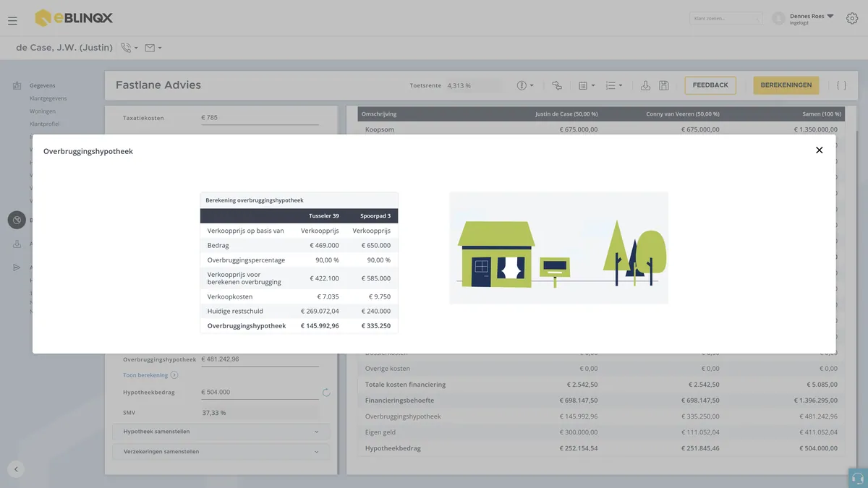Click the curly braces icon
868x488 pixels.
[841, 85]
